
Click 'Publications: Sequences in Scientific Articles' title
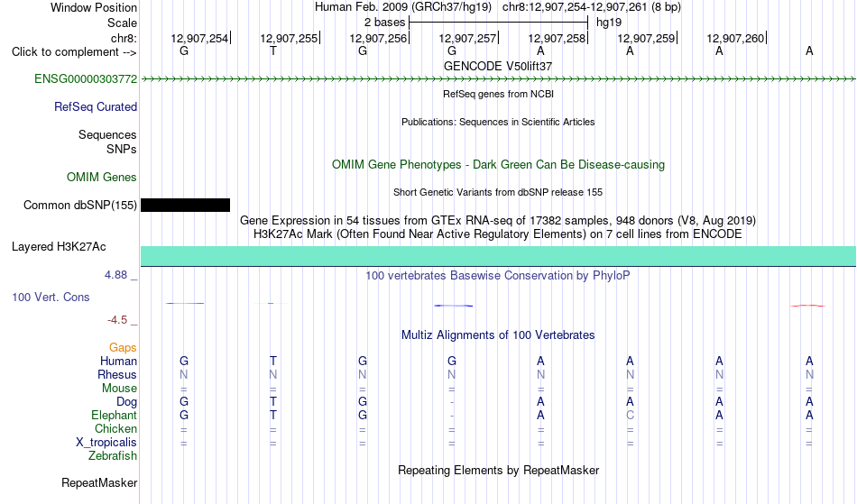pyautogui.click(x=498, y=122)
